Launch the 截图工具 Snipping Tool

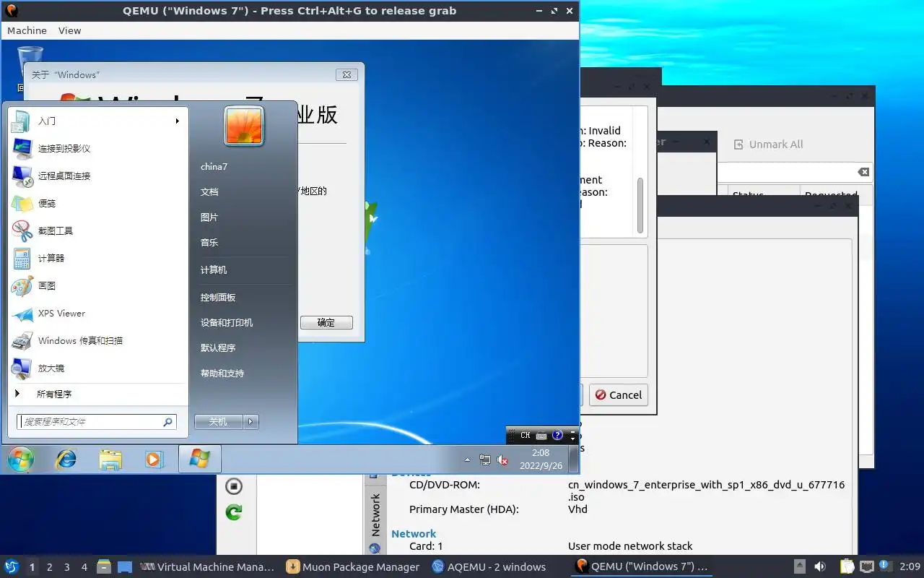click(97, 230)
